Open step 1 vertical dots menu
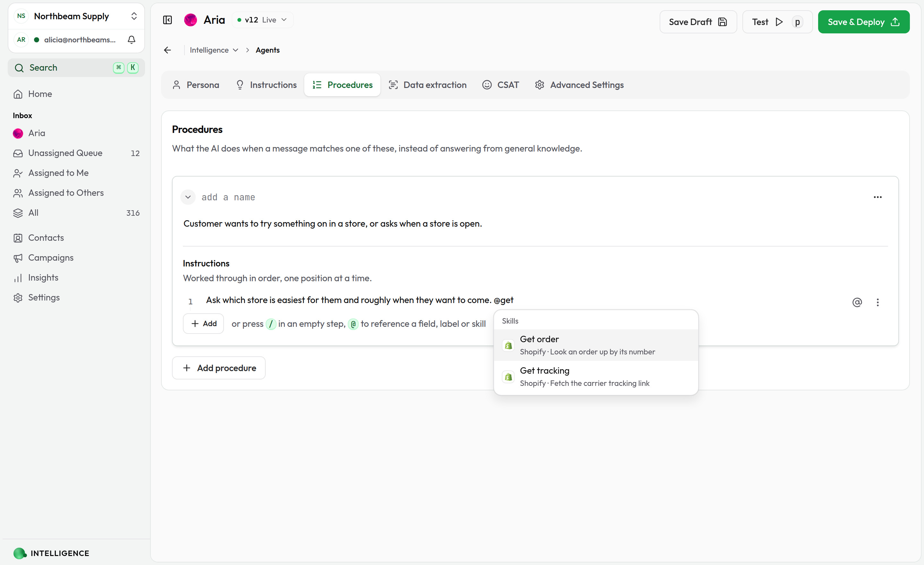Screen dimensions: 924x565 coord(877,302)
